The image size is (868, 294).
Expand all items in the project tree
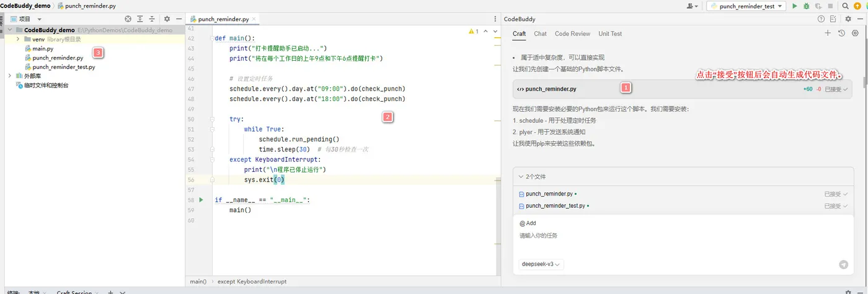(x=140, y=19)
